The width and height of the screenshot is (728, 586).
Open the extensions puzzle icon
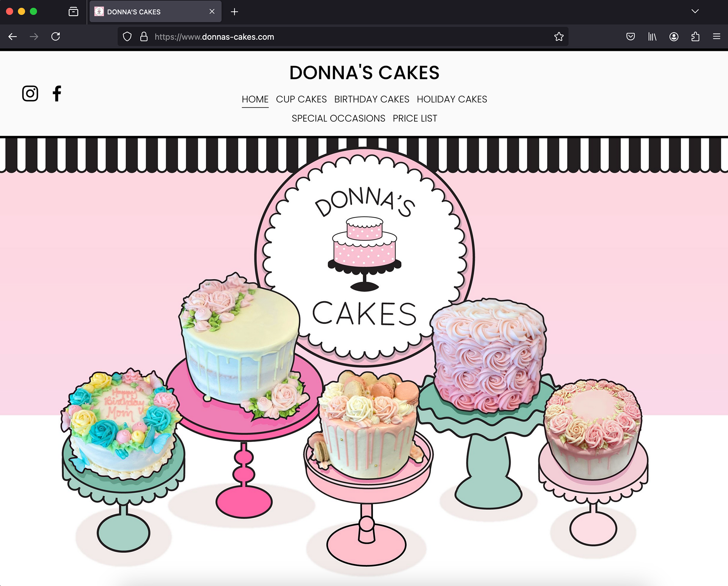tap(695, 37)
